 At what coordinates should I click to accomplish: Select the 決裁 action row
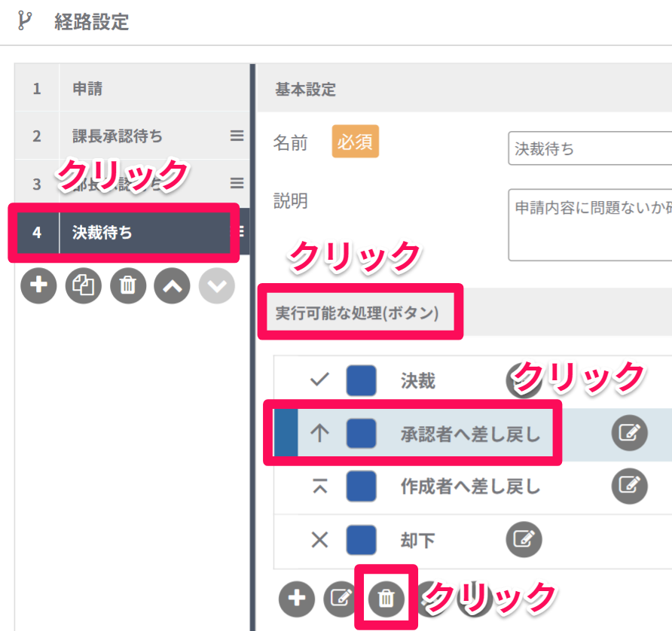coord(473,380)
